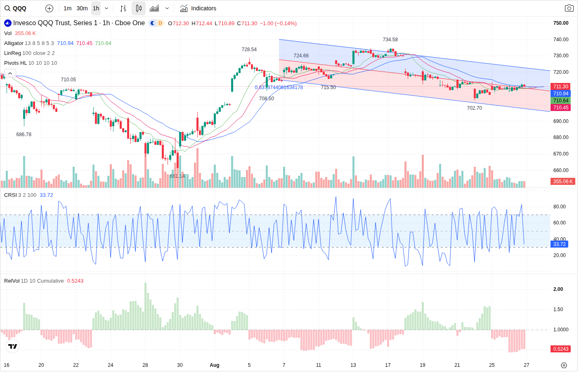The width and height of the screenshot is (586, 392).
Task: Open the Indicators dialog
Action: [198, 8]
